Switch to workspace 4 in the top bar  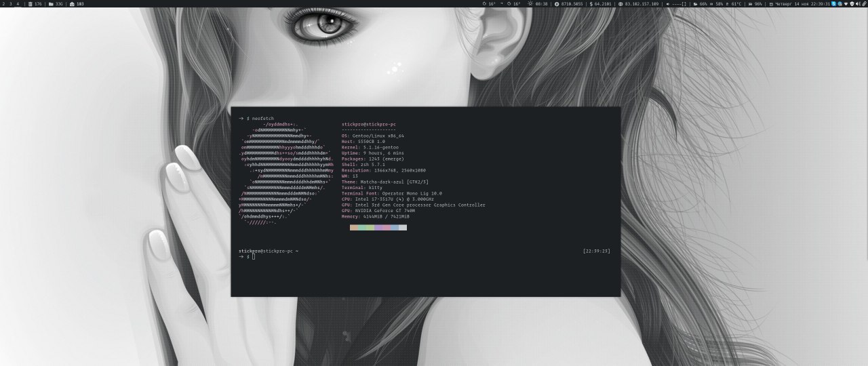pyautogui.click(x=18, y=3)
